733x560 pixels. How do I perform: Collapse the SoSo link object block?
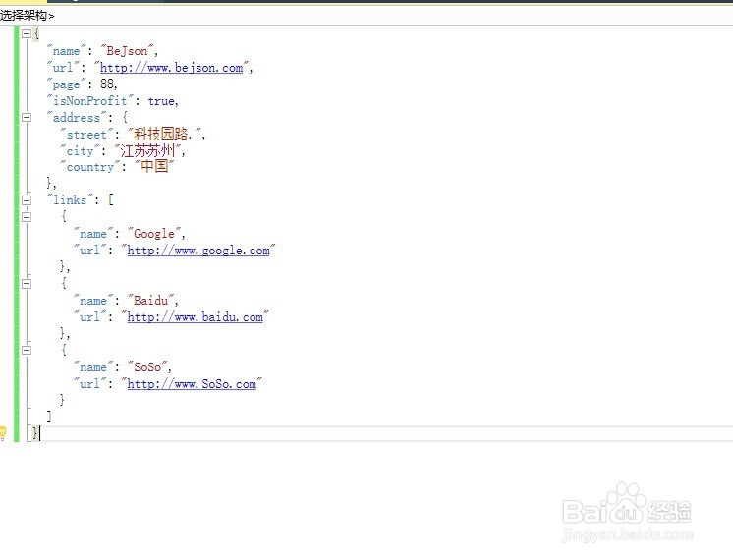27,350
